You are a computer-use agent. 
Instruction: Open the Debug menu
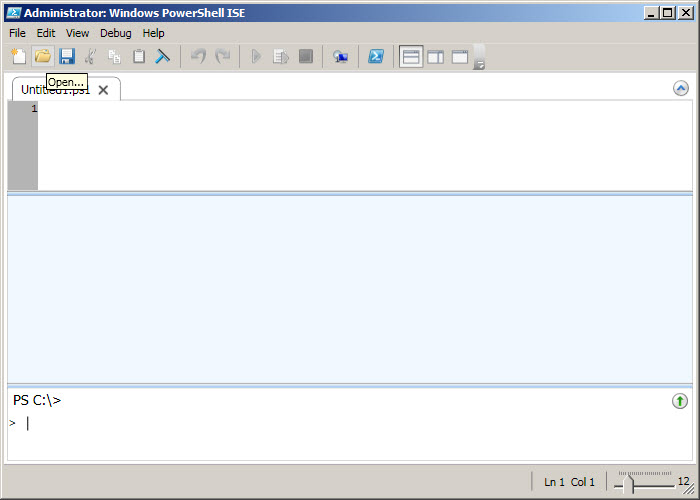116,33
